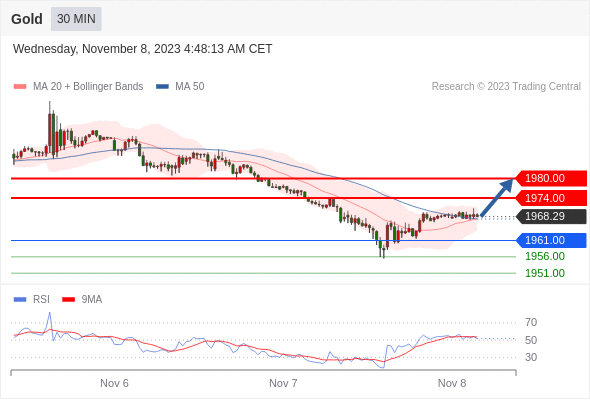590x400 pixels.
Task: Click the RSI legend swatch
Action: click(20, 300)
